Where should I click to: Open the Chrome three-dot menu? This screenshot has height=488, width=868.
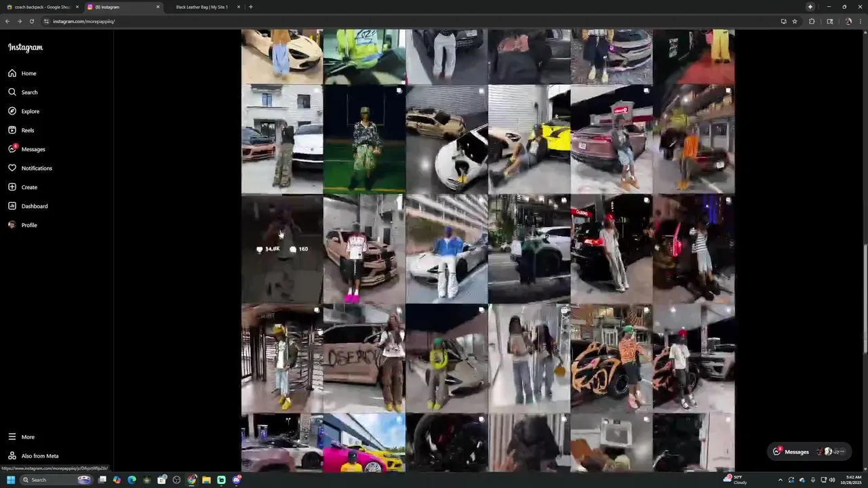click(x=860, y=21)
